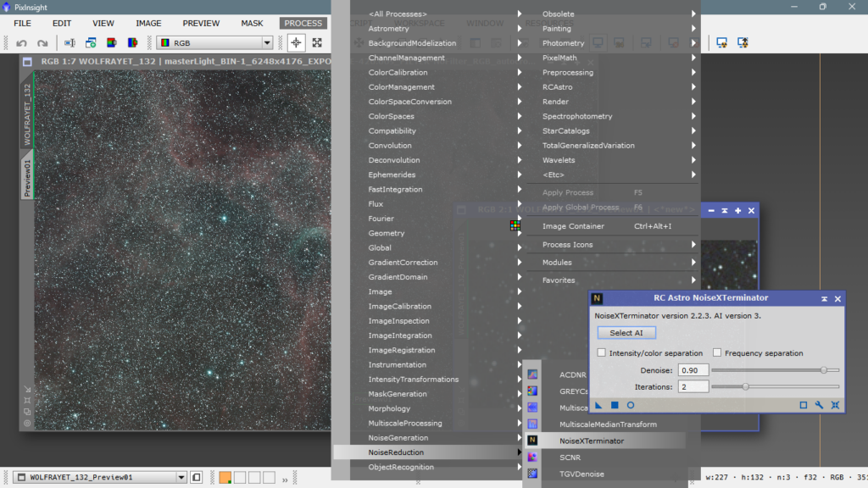The width and height of the screenshot is (868, 488).
Task: Click the TGVDenoise process icon
Action: (x=532, y=474)
